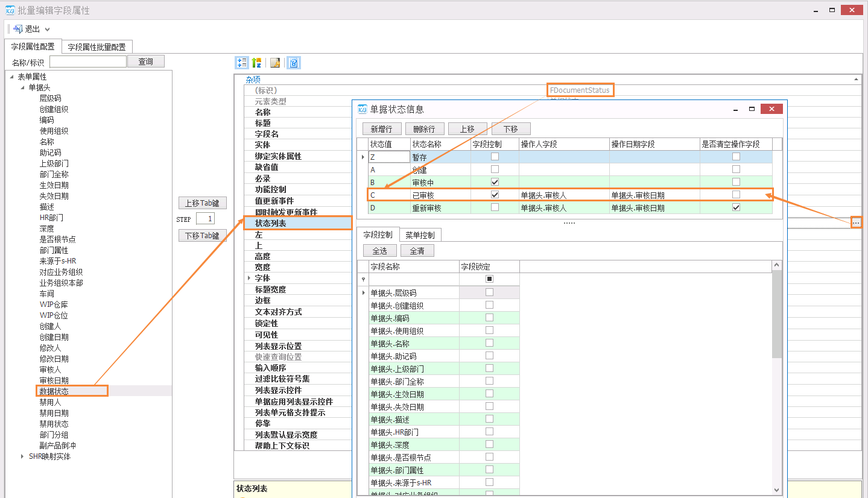The image size is (868, 498).
Task: Click the 字段名称 column header
Action: click(x=414, y=266)
